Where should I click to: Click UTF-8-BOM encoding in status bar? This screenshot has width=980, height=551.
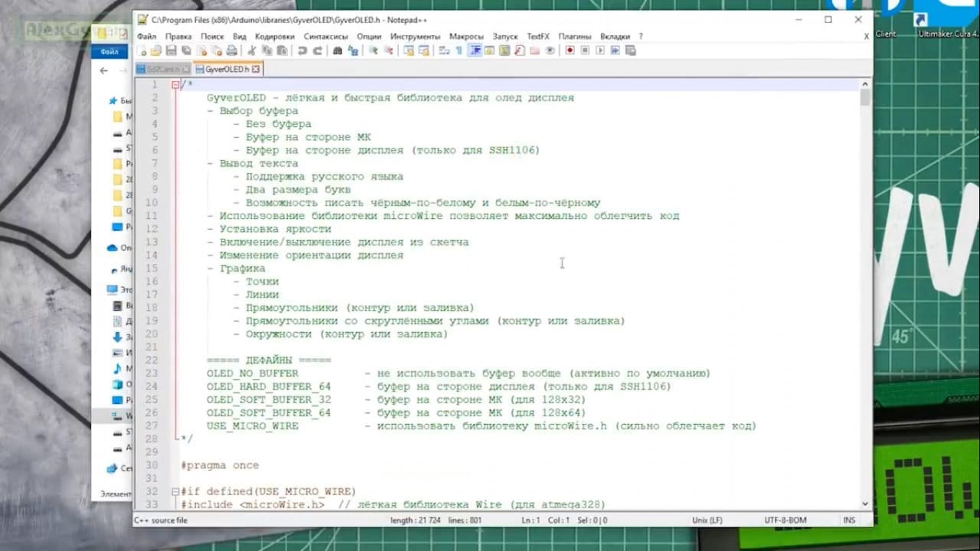coord(785,520)
